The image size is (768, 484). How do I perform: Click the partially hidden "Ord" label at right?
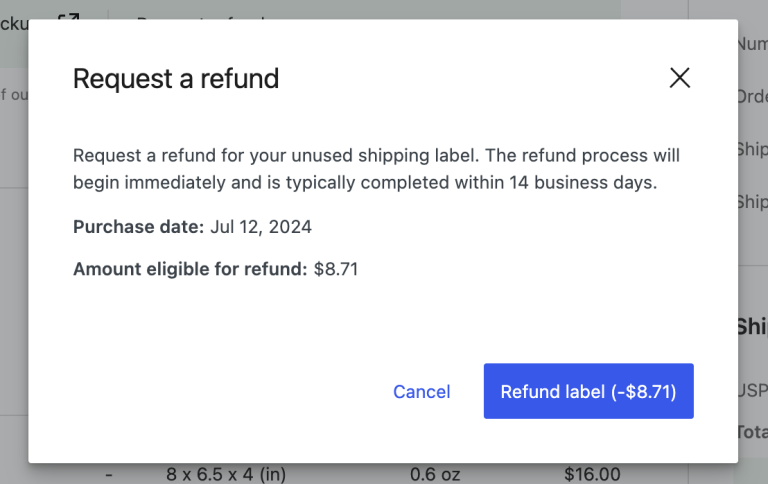pos(752,97)
